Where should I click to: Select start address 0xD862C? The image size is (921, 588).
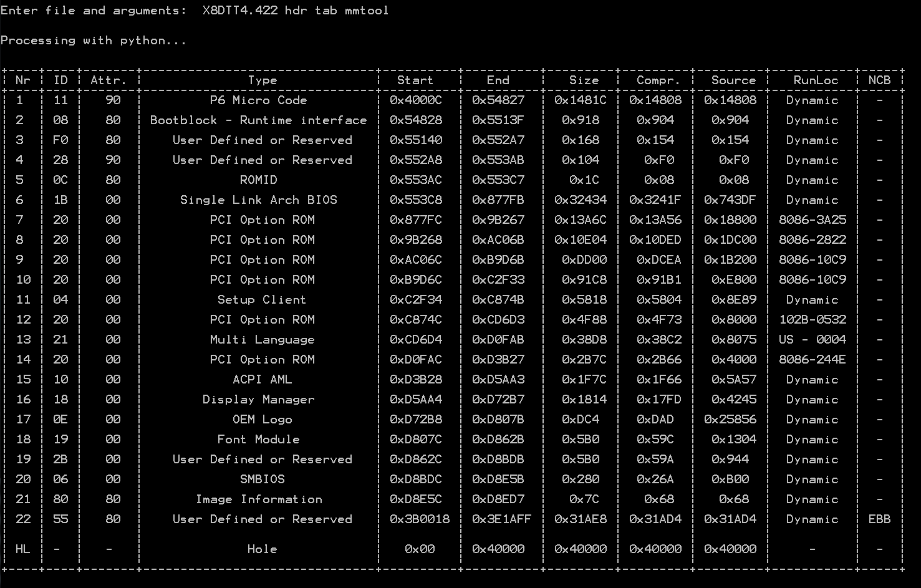point(415,459)
